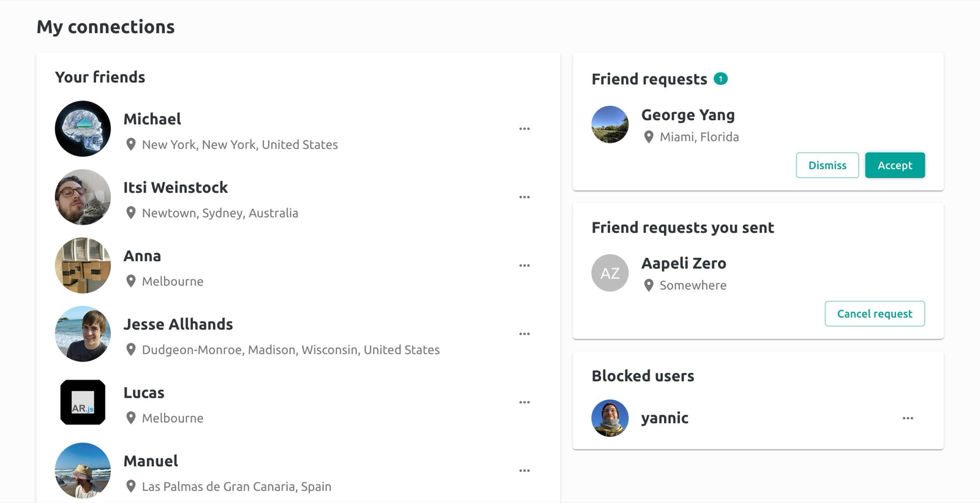Click yannic's avatar photo

coord(610,418)
